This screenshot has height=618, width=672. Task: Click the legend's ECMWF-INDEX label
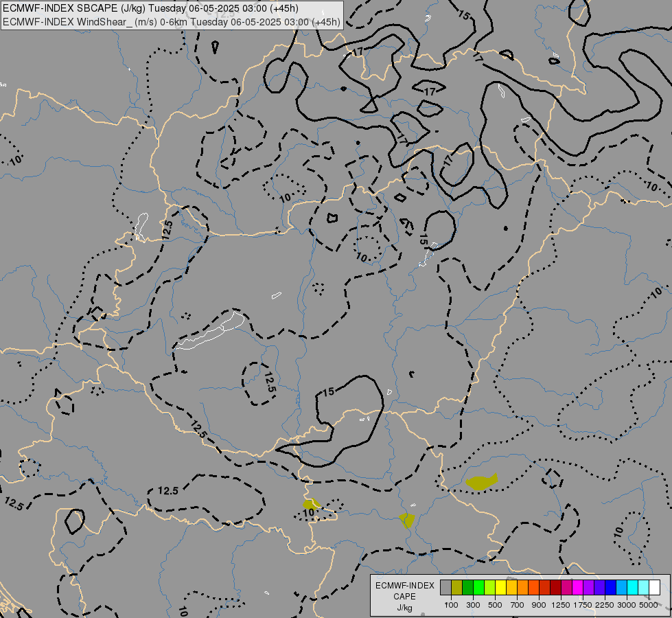click(404, 586)
